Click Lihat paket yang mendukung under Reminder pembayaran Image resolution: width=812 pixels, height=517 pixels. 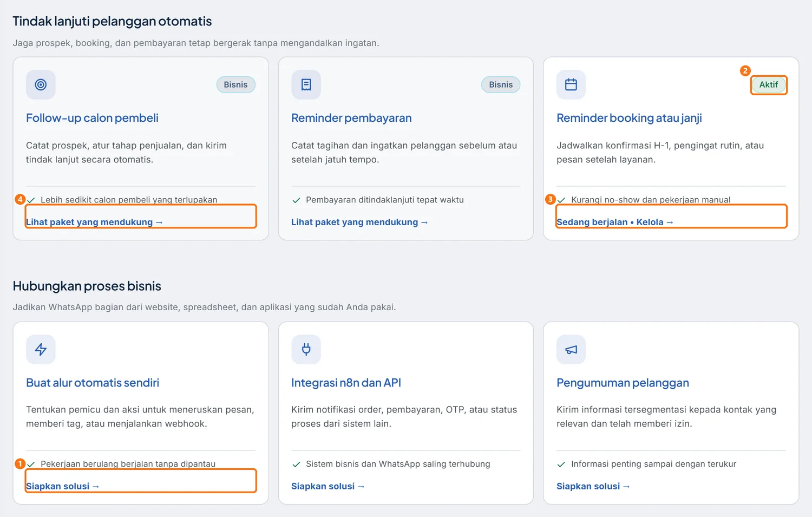tap(359, 222)
